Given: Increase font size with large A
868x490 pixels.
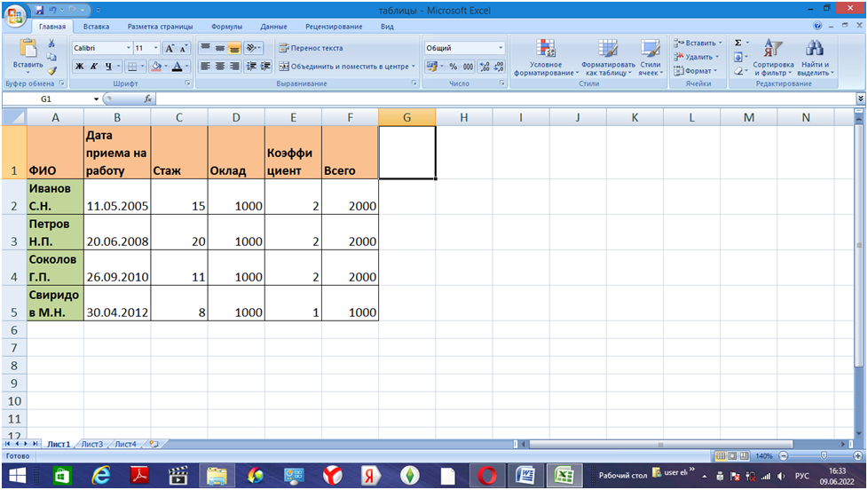Looking at the screenshot, I should click(170, 48).
